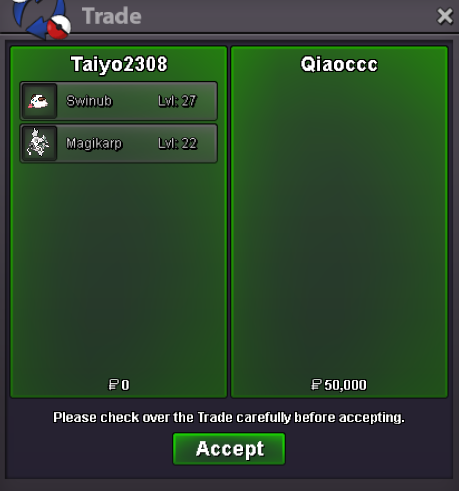Screen dimensions: 459x491
Task: Close the Trade window with the X
Action: coord(445,16)
